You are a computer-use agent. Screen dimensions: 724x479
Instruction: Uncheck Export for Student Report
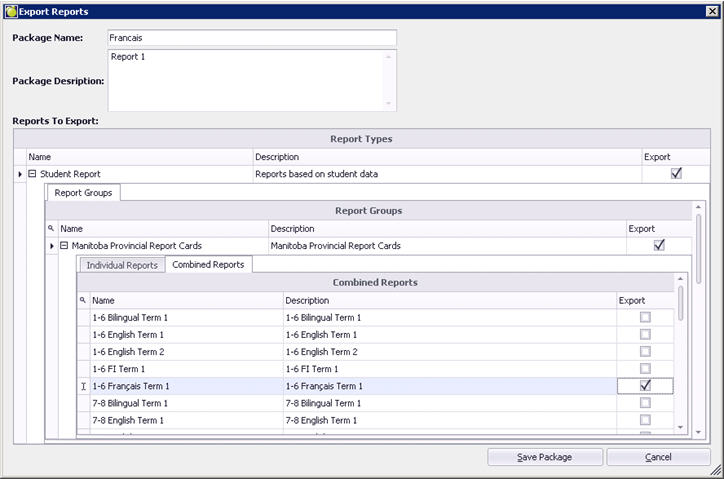(x=676, y=174)
